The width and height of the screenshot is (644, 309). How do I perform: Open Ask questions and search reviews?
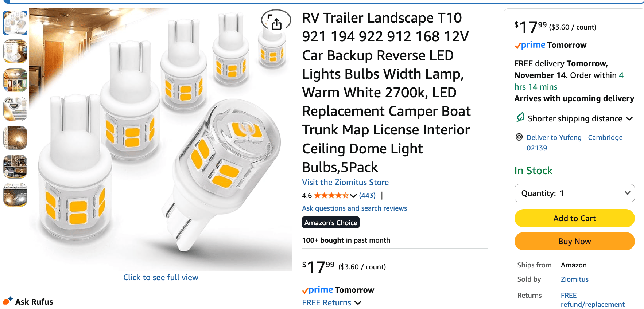pos(354,208)
